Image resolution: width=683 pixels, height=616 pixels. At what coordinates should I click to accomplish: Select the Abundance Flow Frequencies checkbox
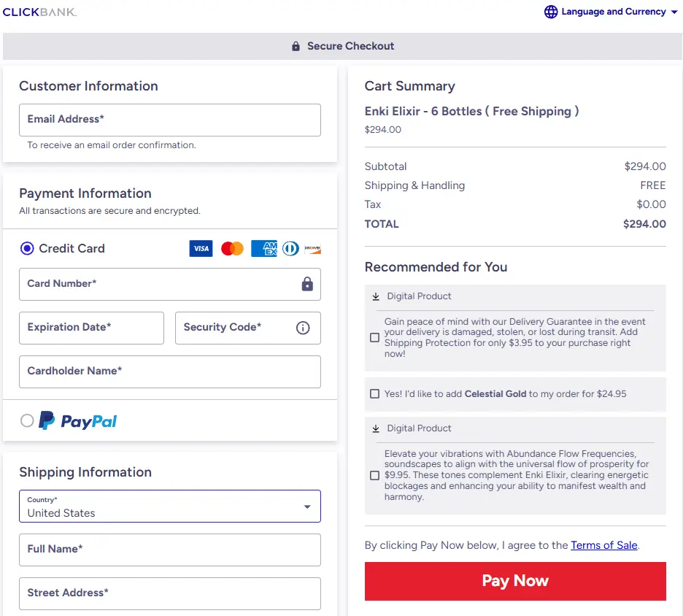(x=374, y=475)
